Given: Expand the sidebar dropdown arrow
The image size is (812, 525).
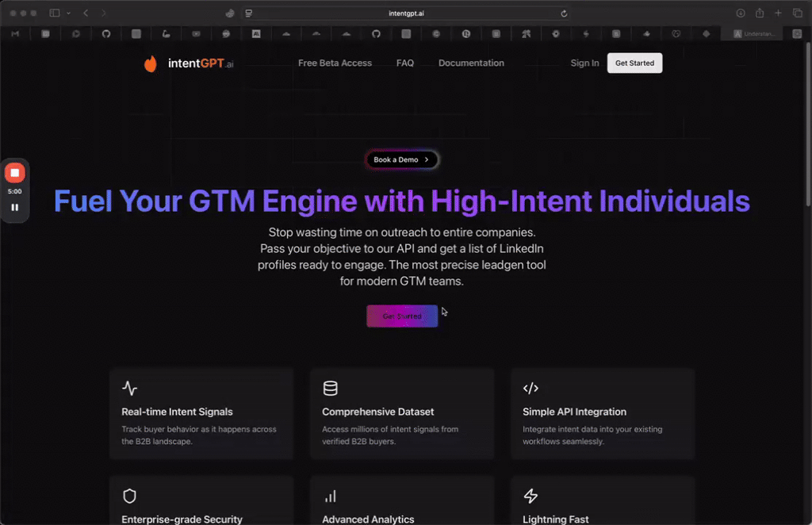Looking at the screenshot, I should tap(69, 13).
